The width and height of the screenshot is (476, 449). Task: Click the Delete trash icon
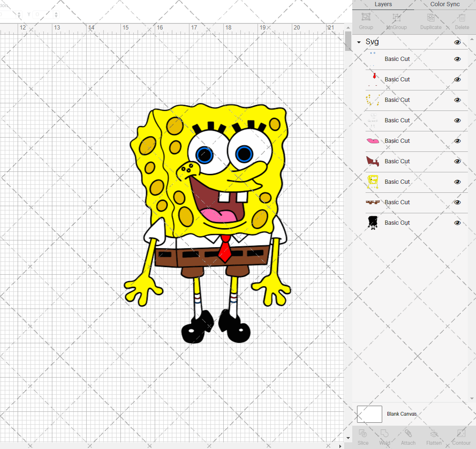462,17
